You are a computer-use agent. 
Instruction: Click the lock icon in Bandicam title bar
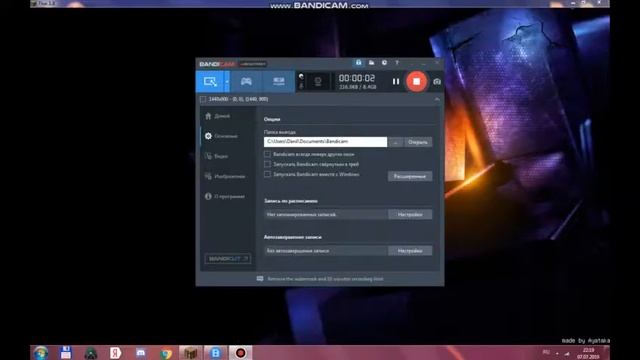coord(358,63)
